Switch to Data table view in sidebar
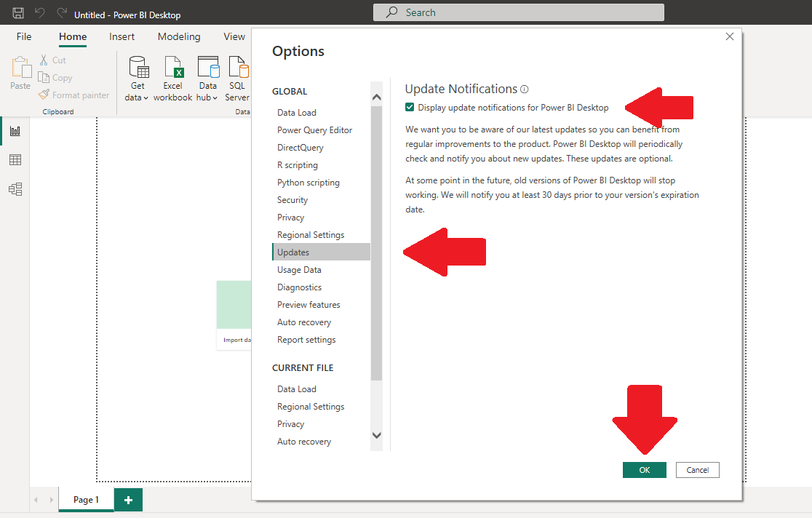The height and width of the screenshot is (518, 812). point(15,160)
